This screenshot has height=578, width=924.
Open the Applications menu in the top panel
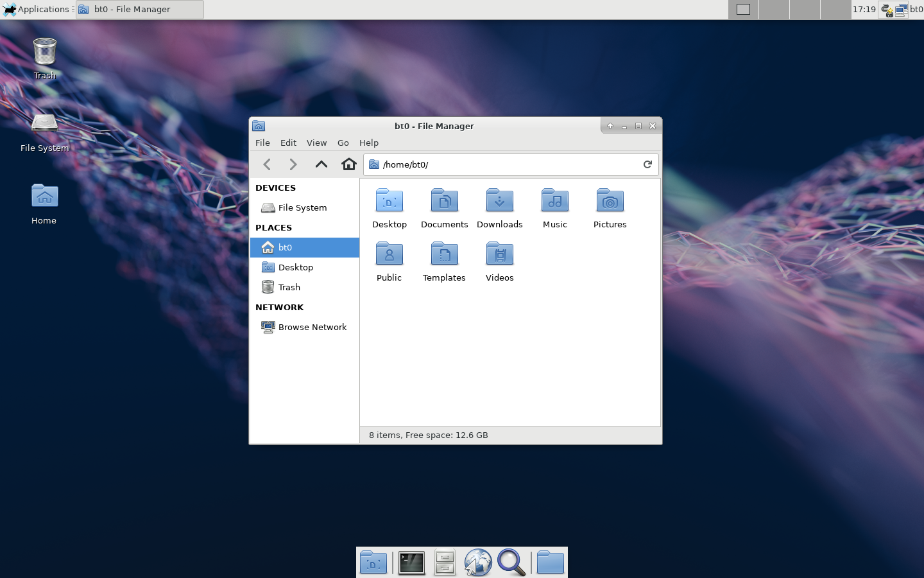[37, 9]
